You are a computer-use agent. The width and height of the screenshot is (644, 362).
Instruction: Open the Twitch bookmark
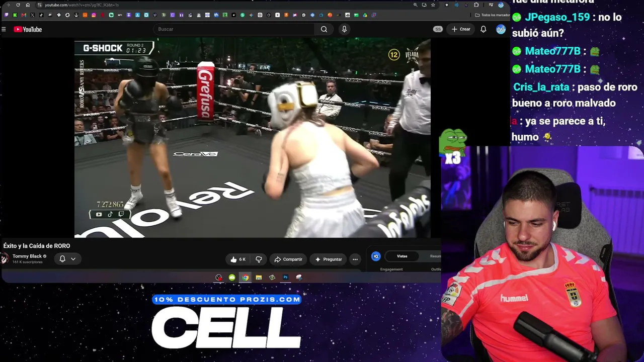pos(6,15)
